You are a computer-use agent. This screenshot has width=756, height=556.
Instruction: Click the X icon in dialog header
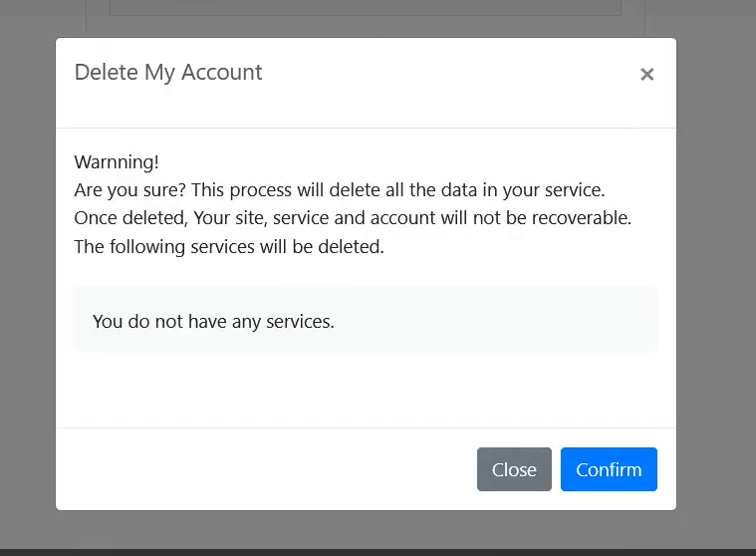[646, 74]
